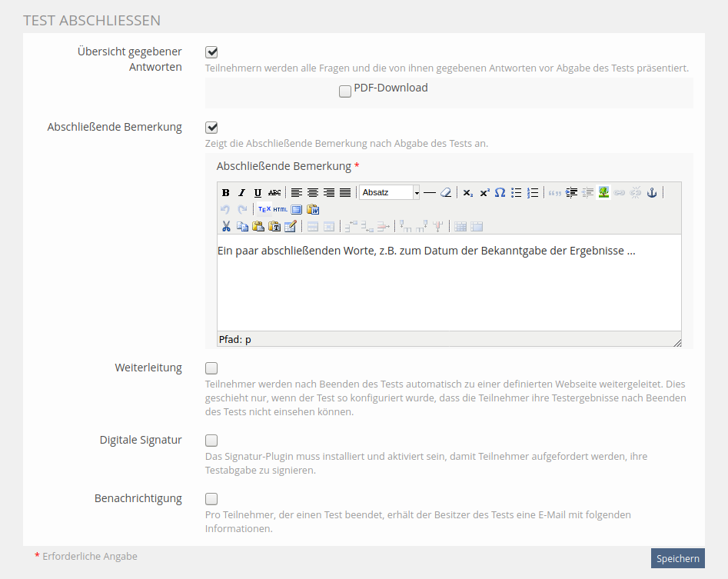The width and height of the screenshot is (728, 579).
Task: Enable the Benachrichtigung checkbox
Action: (x=211, y=498)
